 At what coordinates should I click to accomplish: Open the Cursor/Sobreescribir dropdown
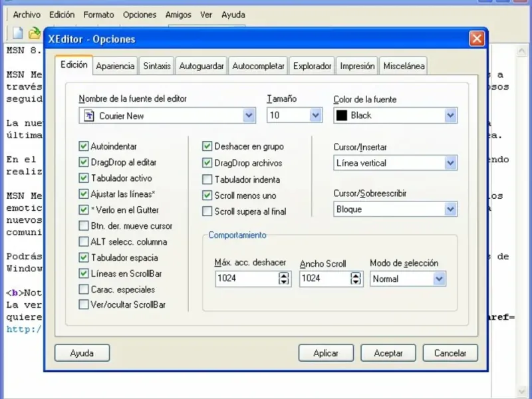(450, 209)
